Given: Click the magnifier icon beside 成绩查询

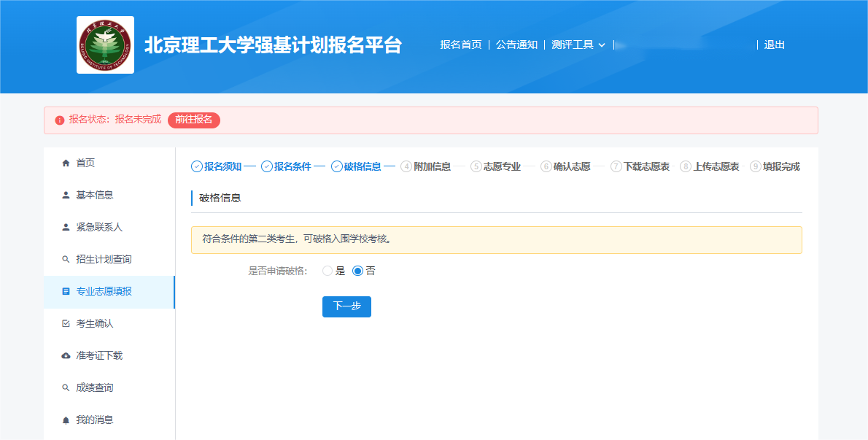Looking at the screenshot, I should click(x=66, y=388).
